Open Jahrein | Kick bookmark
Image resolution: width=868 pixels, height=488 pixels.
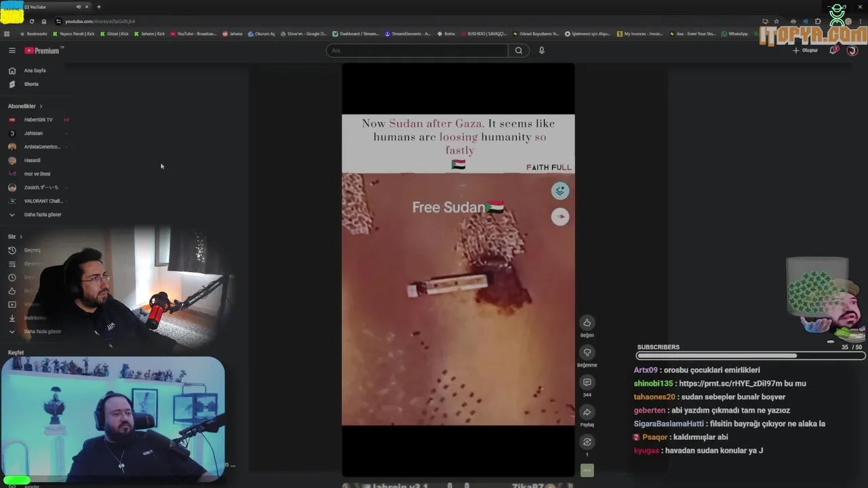pyautogui.click(x=150, y=34)
